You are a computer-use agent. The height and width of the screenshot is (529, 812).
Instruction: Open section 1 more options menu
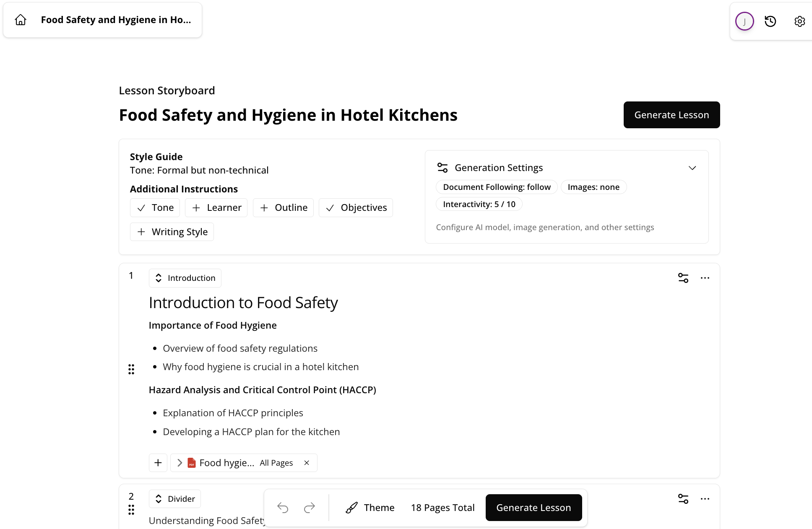[x=705, y=278]
